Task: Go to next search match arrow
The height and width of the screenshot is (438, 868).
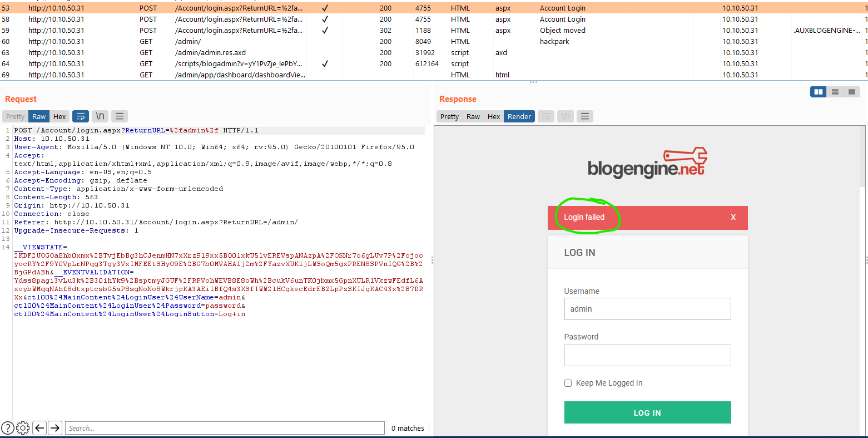Action: pyautogui.click(x=54, y=428)
